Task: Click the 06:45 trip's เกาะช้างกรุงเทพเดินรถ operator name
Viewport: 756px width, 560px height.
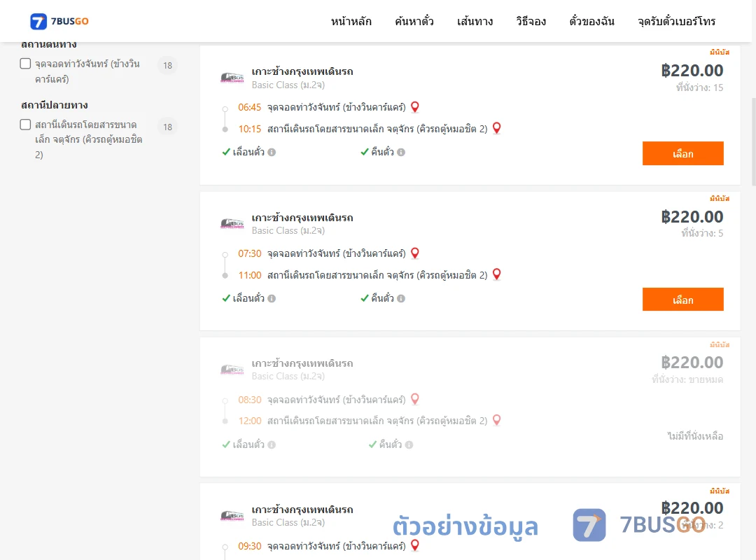Action: pos(302,71)
